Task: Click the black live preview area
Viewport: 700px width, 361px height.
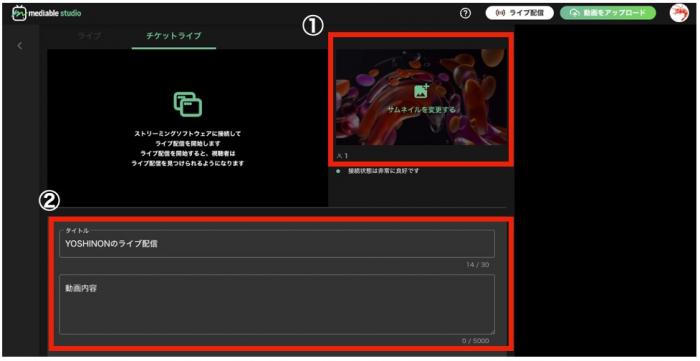Action: pyautogui.click(x=188, y=128)
